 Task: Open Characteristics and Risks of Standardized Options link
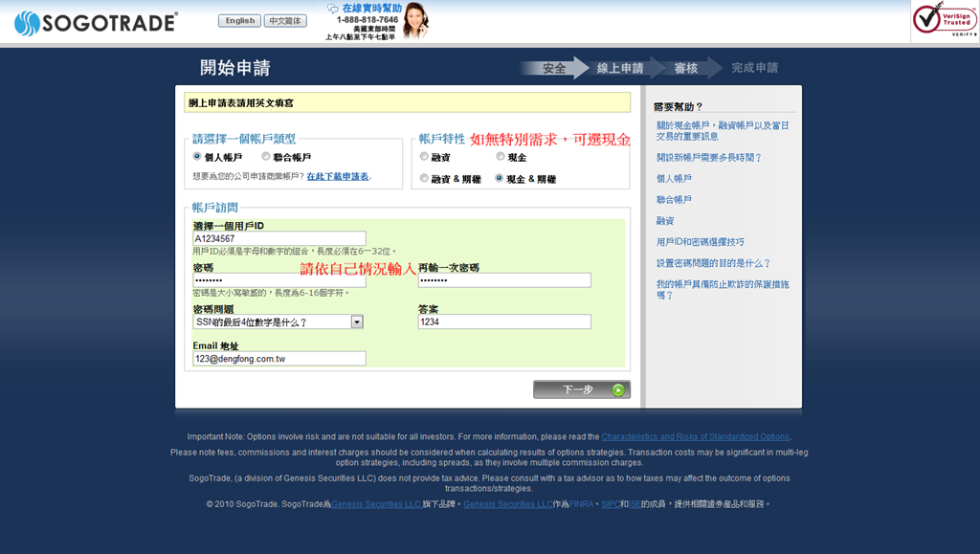pos(695,436)
